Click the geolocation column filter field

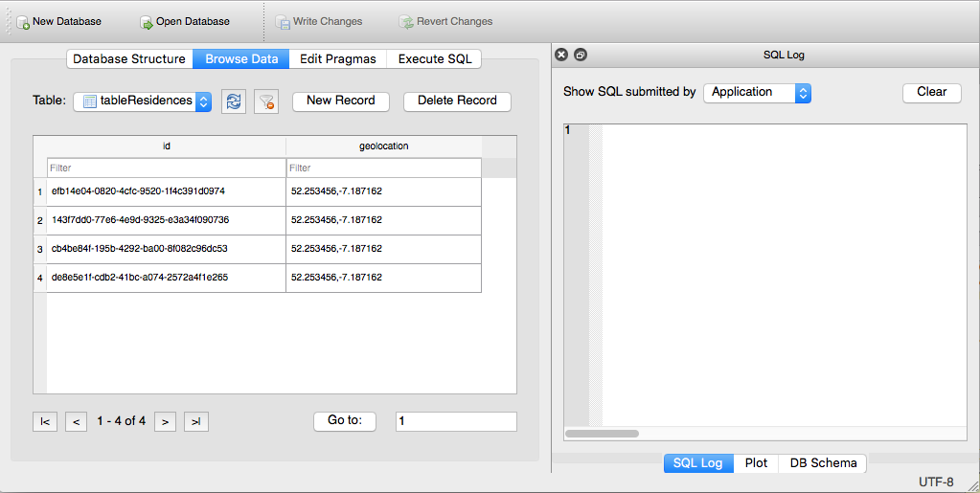(x=384, y=168)
